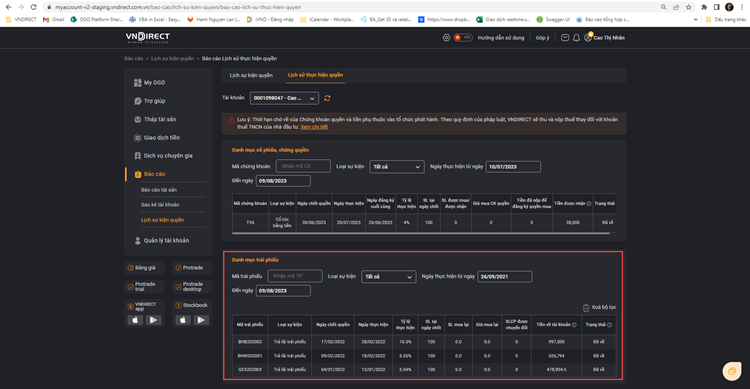Click Google Play icon under Stockbook
Image resolution: width=750 pixels, height=389 pixels.
[201, 320]
